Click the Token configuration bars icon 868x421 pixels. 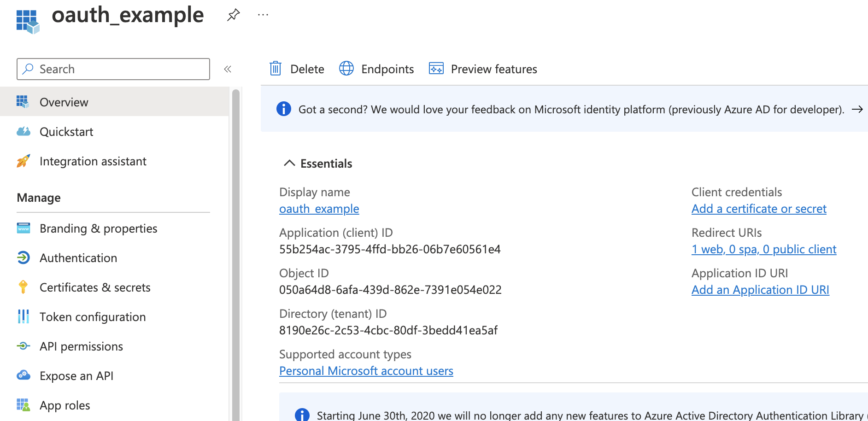coord(23,316)
